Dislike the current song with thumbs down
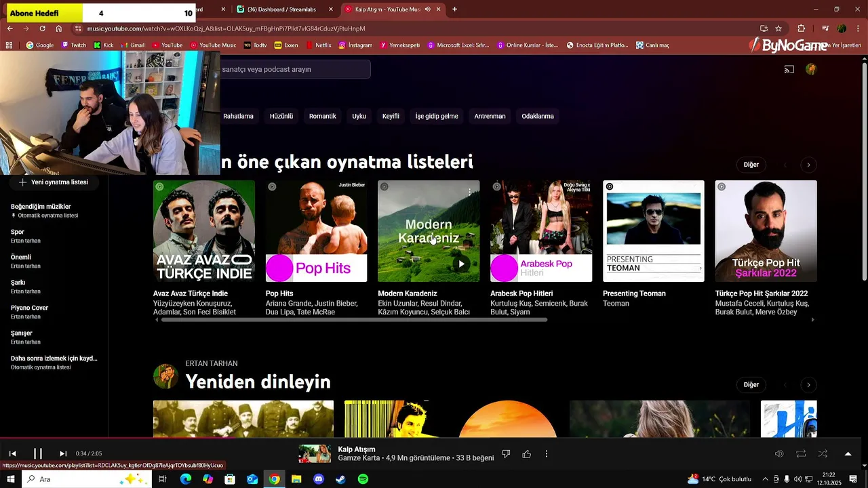This screenshot has height=488, width=868. tap(505, 453)
